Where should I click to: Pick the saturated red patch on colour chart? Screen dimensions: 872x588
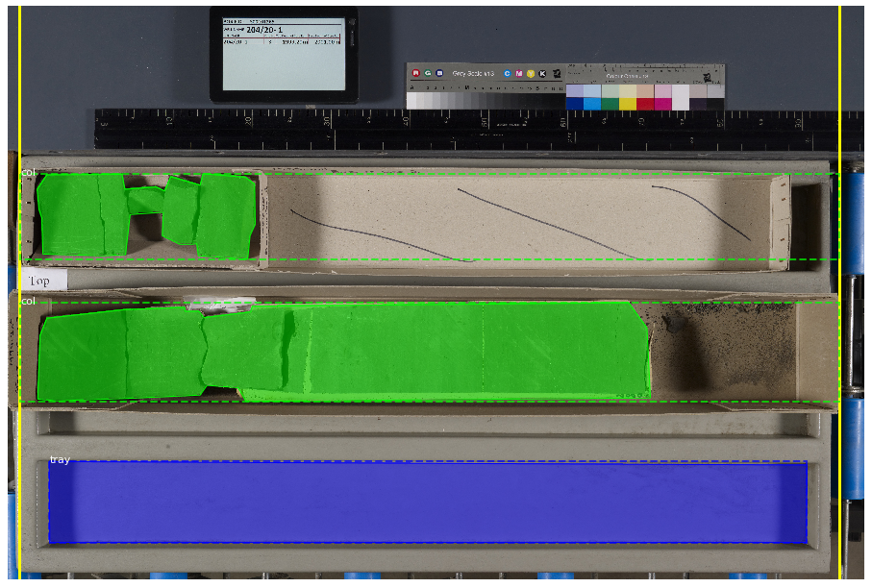[x=645, y=104]
